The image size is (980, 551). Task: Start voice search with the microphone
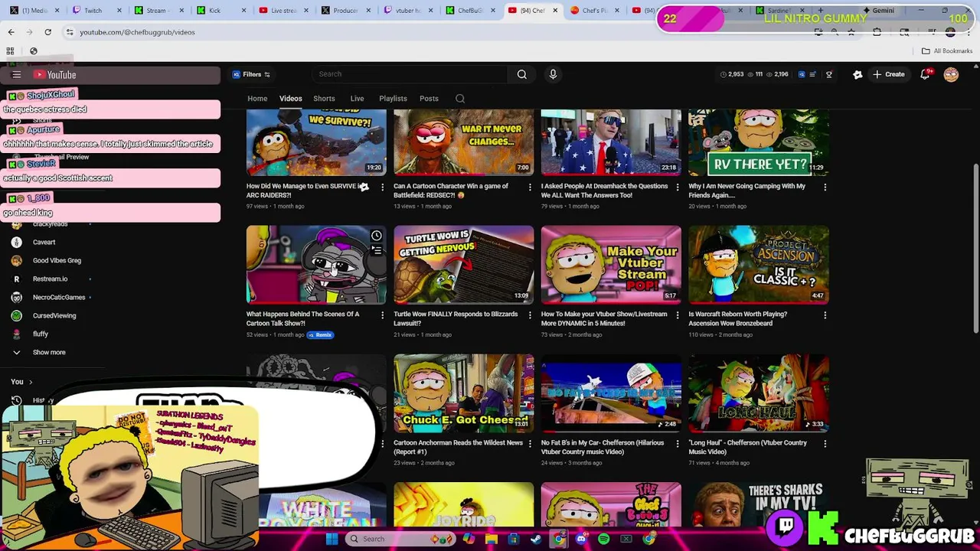click(x=553, y=74)
